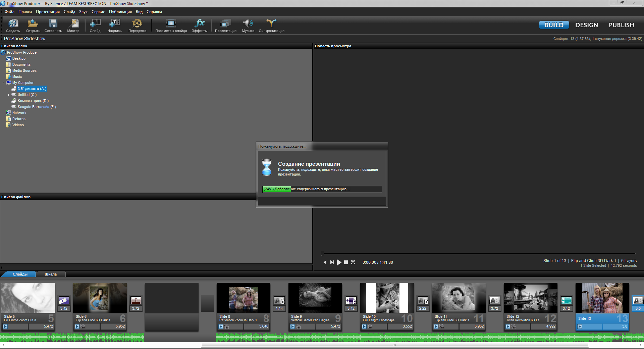
Task: Switch to the Шкала timeline tab
Action: pos(51,275)
